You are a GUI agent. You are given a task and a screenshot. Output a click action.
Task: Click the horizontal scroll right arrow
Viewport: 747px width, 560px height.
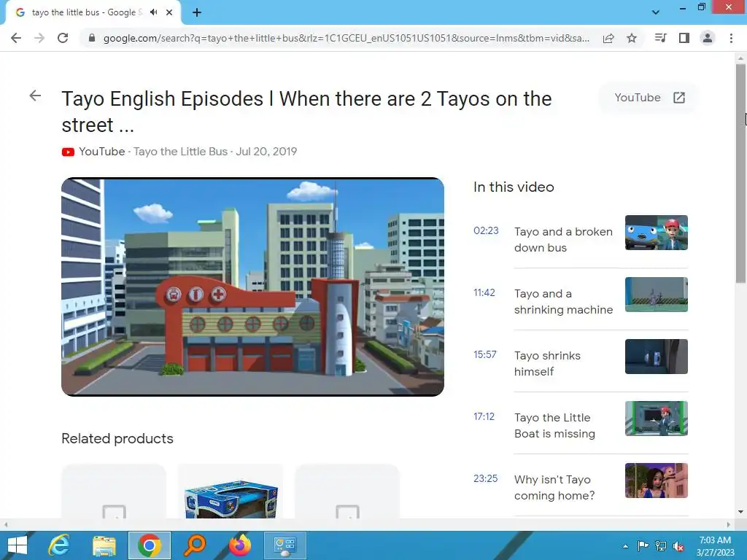[x=729, y=524]
